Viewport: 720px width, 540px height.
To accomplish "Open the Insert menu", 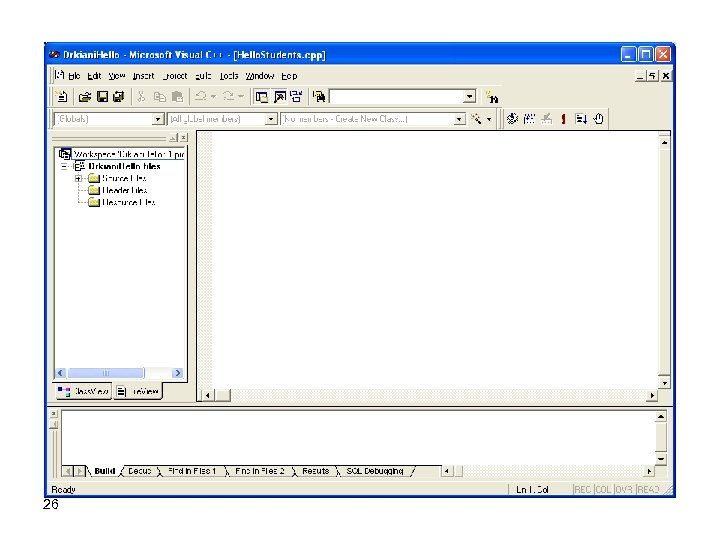I will click(143, 76).
